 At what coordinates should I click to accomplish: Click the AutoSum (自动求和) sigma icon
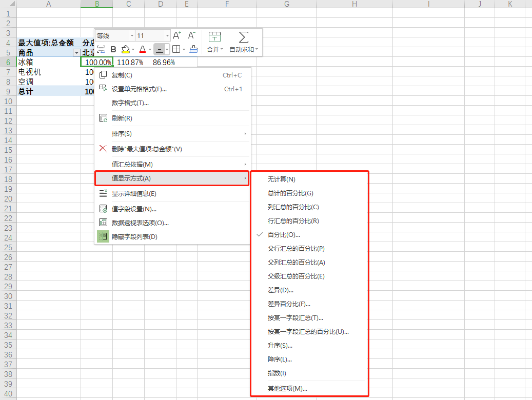[x=244, y=37]
